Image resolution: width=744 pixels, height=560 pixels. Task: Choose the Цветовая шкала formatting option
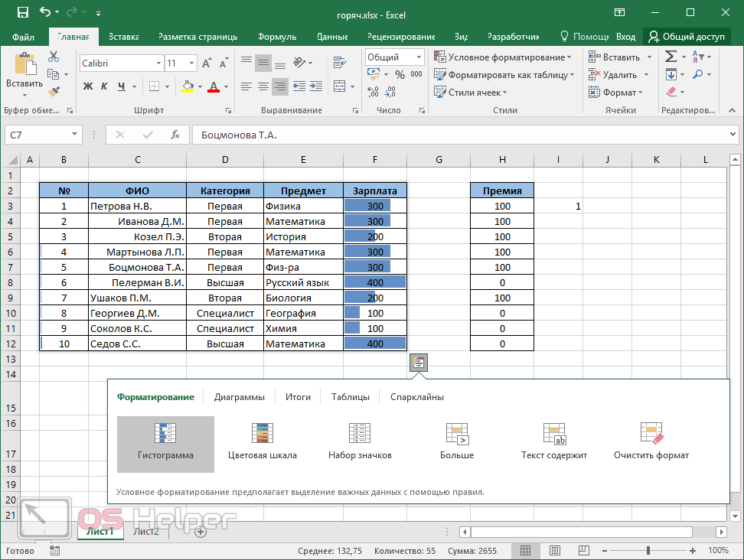point(263,441)
